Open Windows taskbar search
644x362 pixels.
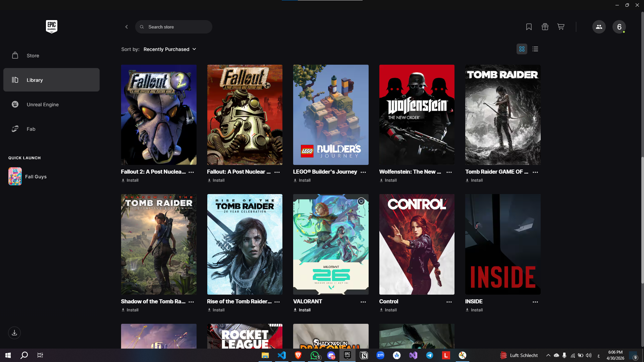24,355
